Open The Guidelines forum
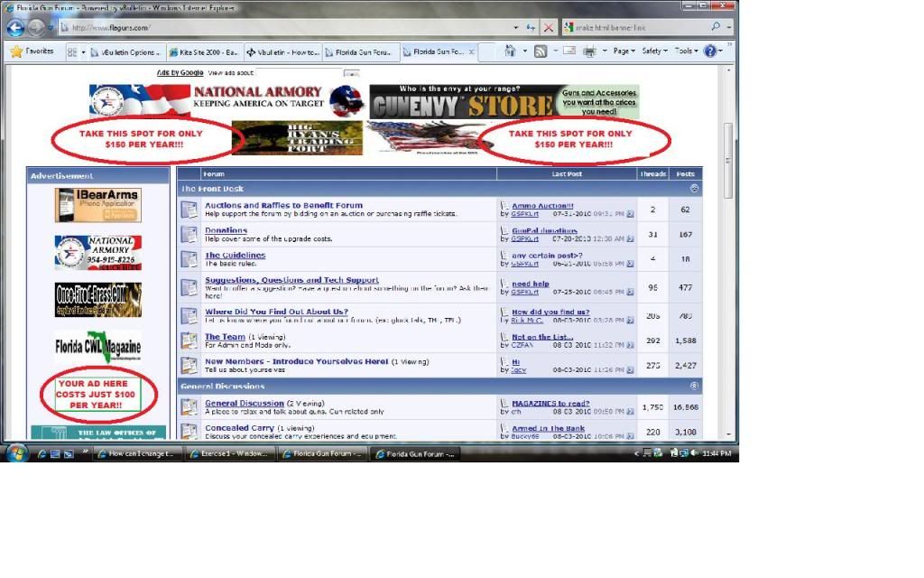This screenshot has height=578, width=924. coord(236,255)
